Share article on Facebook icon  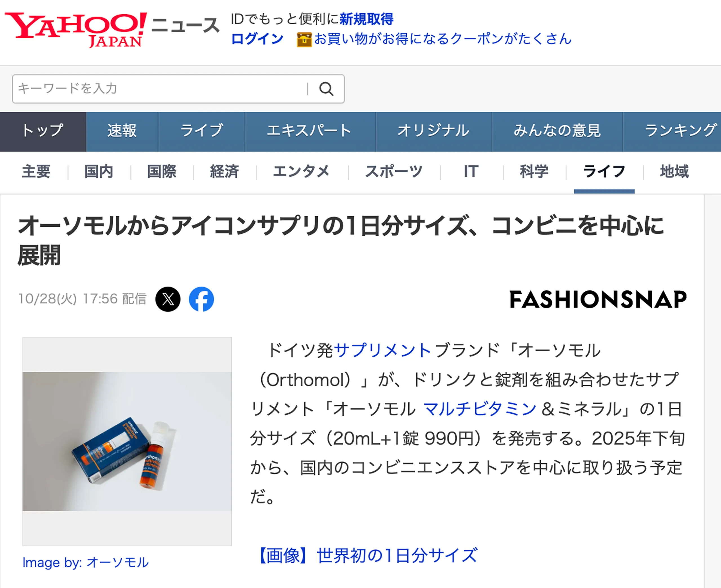(201, 299)
